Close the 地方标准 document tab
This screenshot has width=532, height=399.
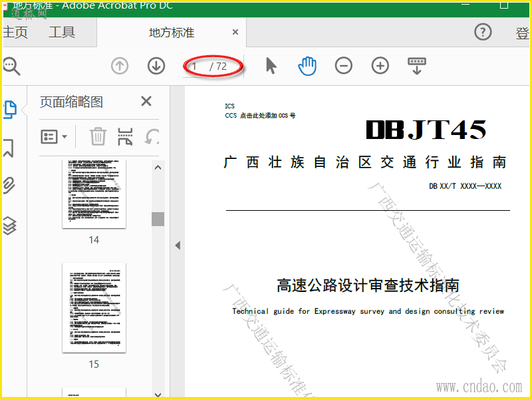pos(235,32)
